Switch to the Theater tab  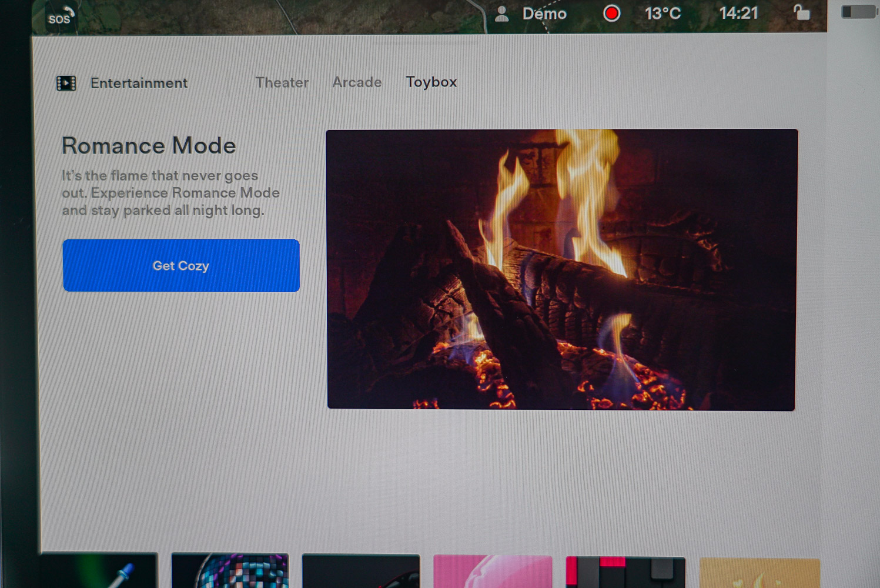282,83
